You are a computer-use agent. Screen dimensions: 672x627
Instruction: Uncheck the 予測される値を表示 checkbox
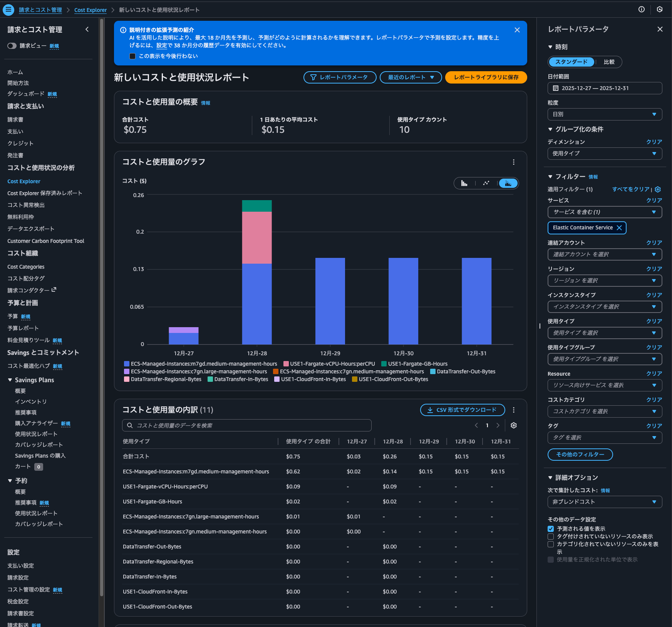(551, 529)
